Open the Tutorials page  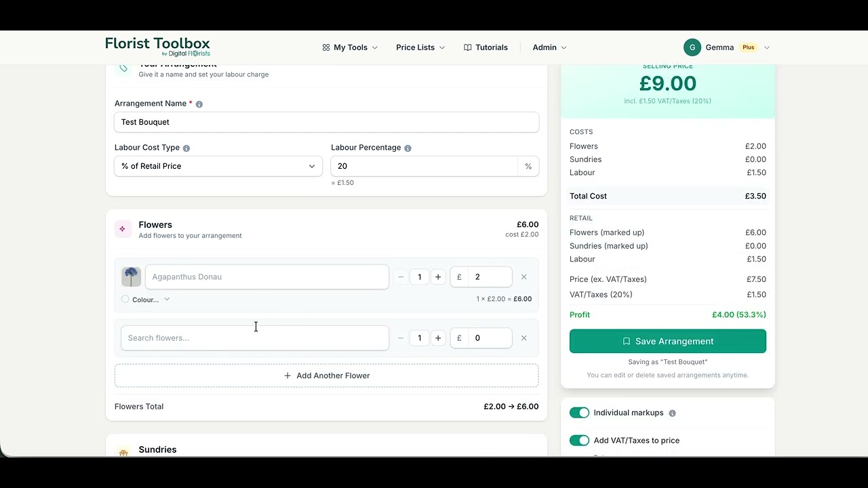click(x=486, y=47)
